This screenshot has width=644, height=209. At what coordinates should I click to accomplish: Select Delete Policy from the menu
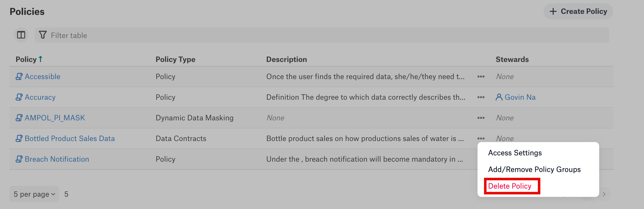(x=510, y=186)
